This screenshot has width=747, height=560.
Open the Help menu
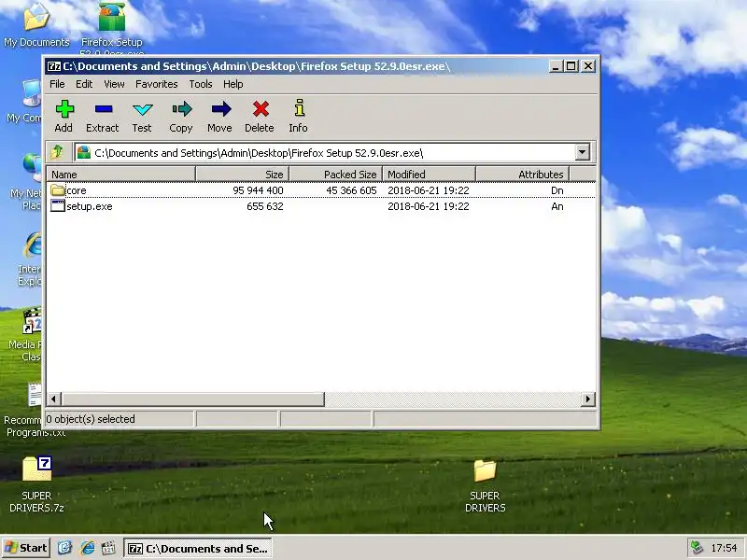click(233, 84)
